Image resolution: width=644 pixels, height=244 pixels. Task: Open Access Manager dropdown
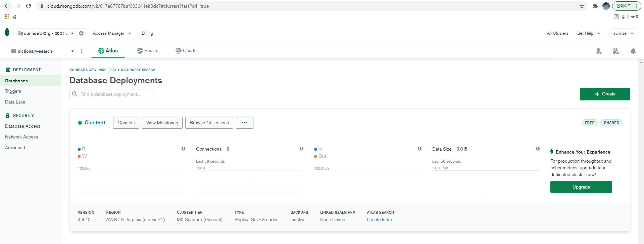pyautogui.click(x=112, y=33)
